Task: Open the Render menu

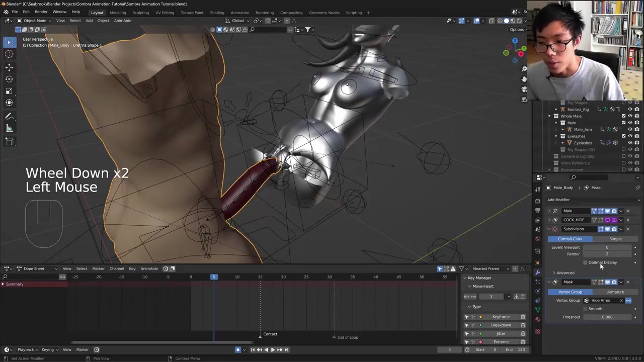Action: point(41,12)
